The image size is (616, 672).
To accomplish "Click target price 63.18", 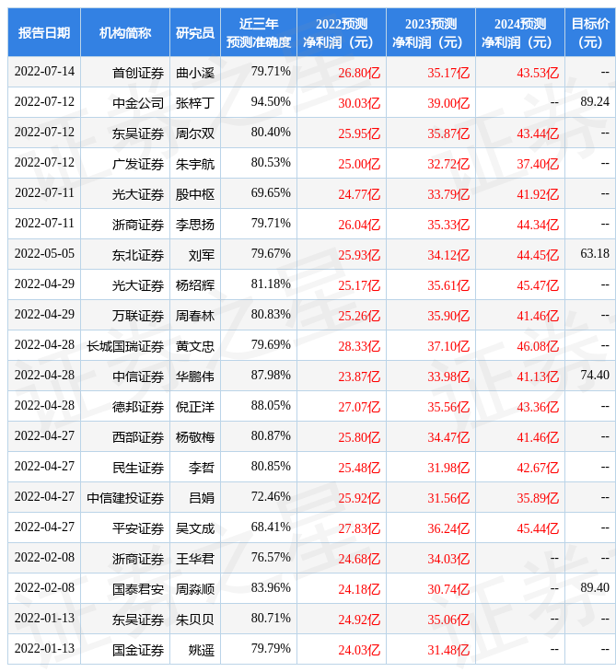I will 595,254.
